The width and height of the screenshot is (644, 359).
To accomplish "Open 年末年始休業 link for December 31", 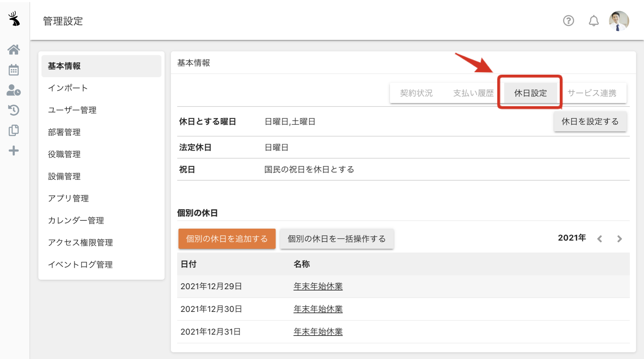I will [318, 332].
